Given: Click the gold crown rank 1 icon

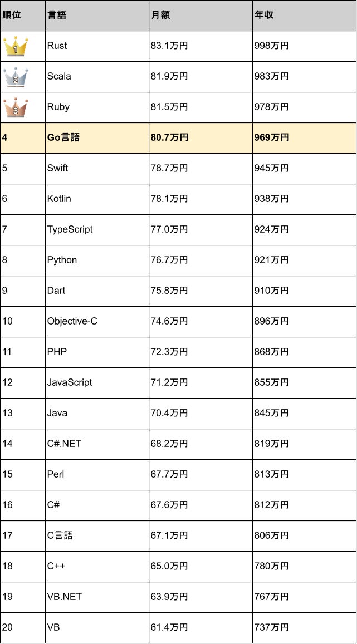Looking at the screenshot, I should [16, 47].
